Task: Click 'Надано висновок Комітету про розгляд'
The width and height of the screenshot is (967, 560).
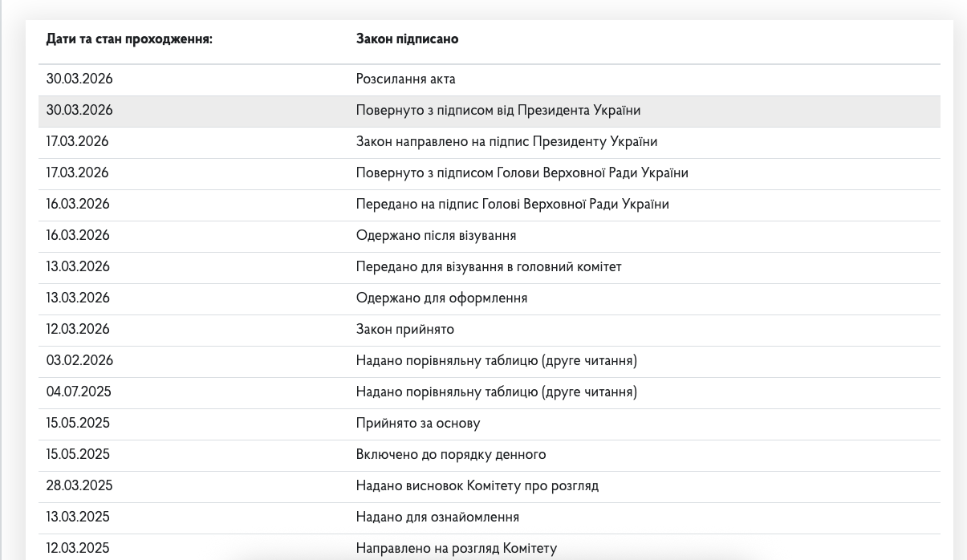Action: point(477,486)
